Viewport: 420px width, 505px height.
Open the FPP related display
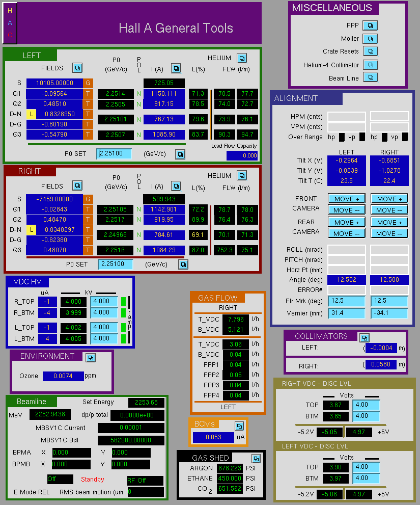click(x=370, y=25)
